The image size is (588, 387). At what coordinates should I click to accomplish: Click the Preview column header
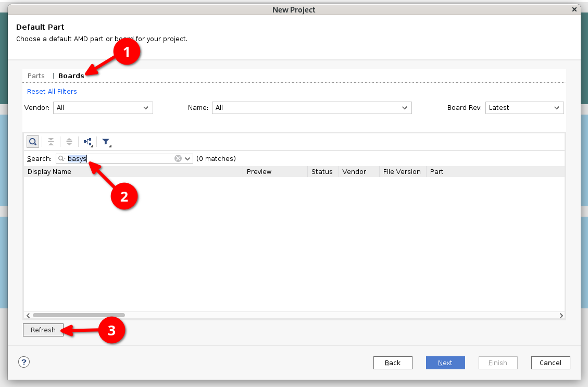point(275,172)
